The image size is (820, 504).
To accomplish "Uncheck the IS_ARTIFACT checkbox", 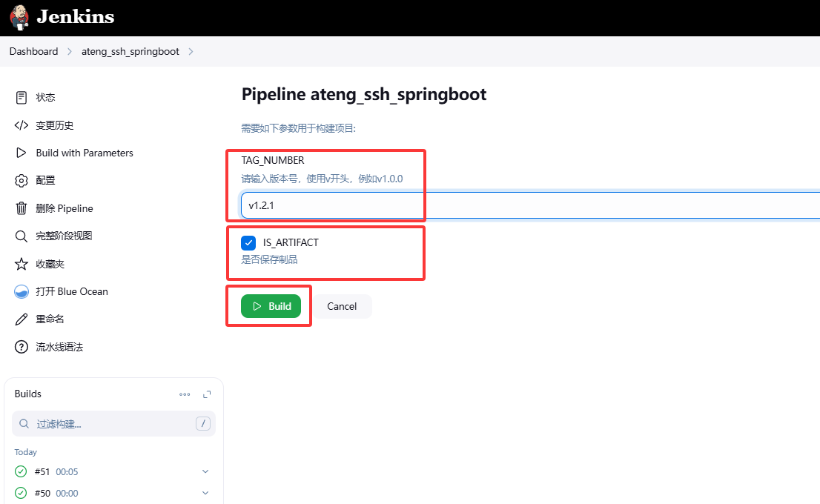I will [248, 242].
